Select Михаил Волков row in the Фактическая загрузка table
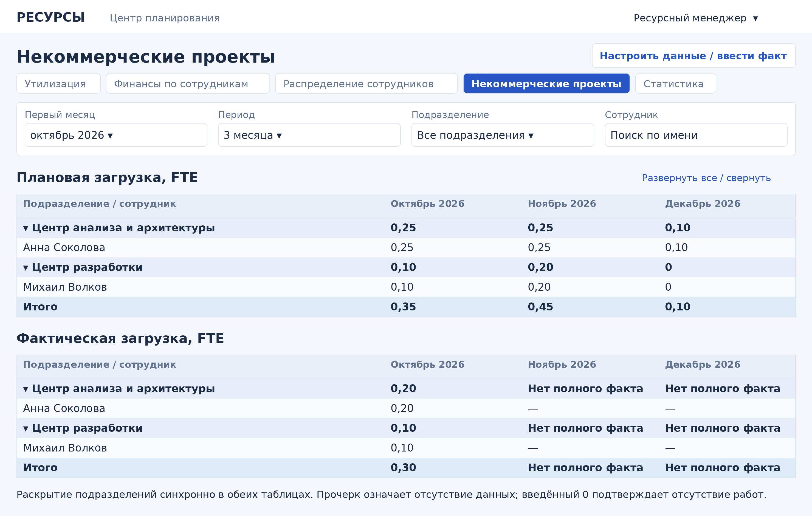Viewport: 812px width, 516px height. (406, 448)
